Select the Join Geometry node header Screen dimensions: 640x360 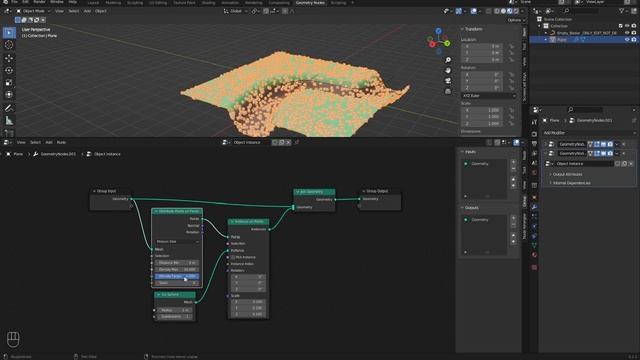(314, 191)
